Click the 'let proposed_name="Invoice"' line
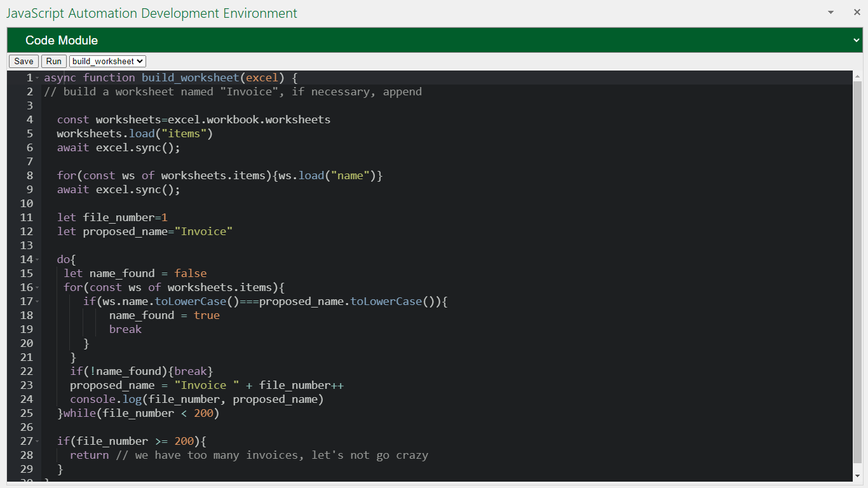Image resolution: width=868 pixels, height=488 pixels. click(145, 231)
